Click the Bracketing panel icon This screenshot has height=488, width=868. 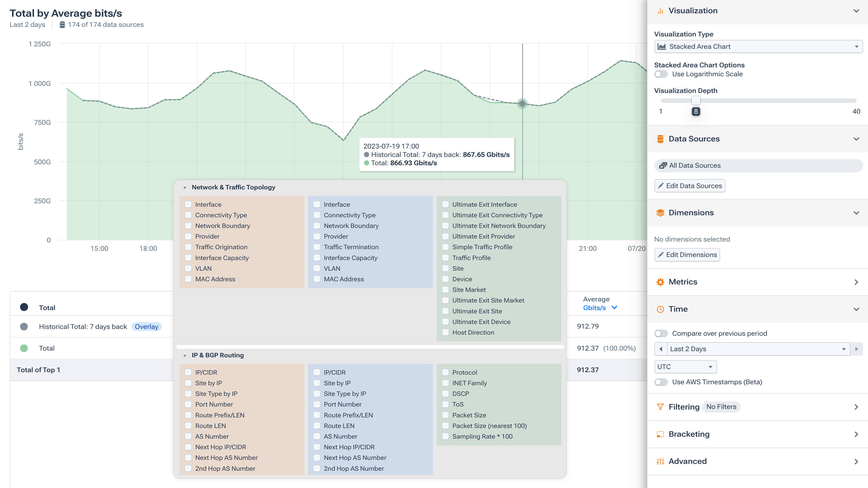(660, 434)
